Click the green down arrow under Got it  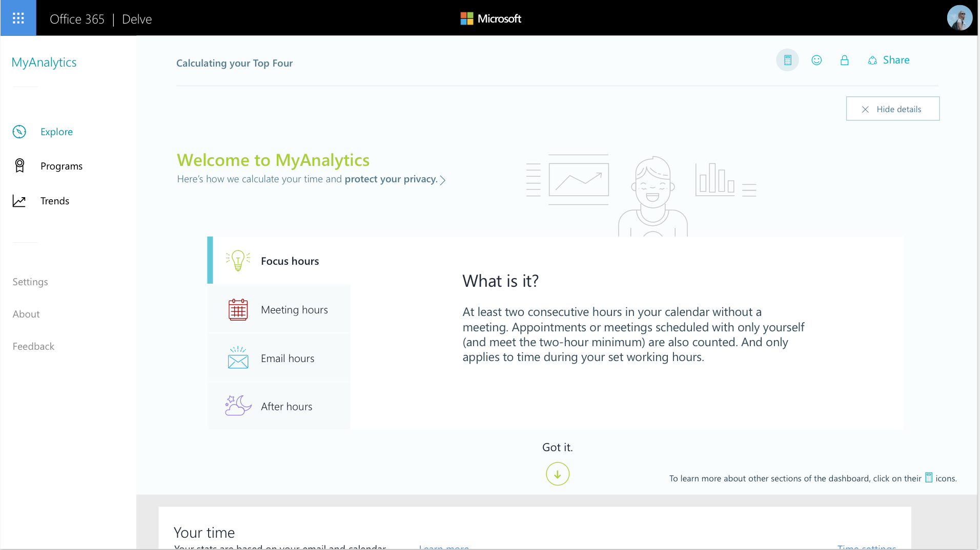pyautogui.click(x=557, y=474)
